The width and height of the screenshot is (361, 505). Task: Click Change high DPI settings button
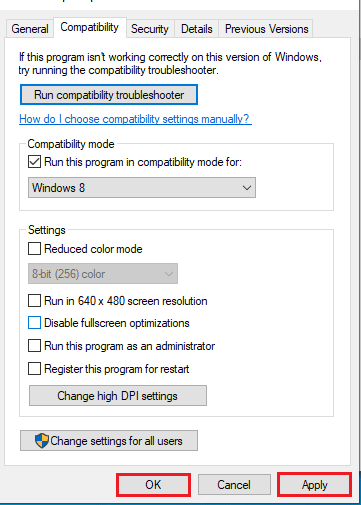118,396
